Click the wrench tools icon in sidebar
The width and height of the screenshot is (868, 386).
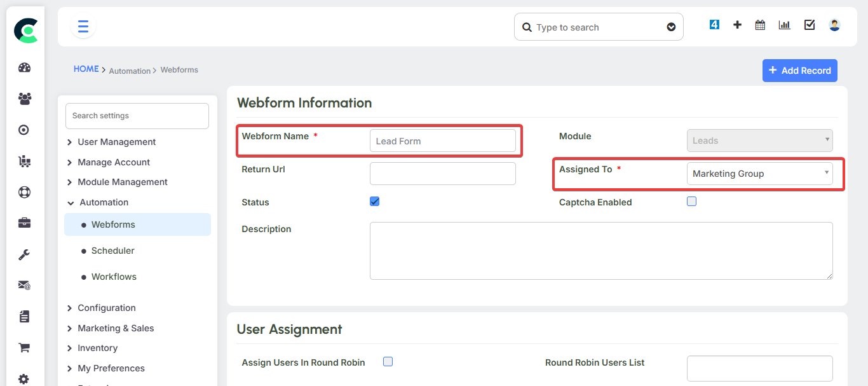[24, 254]
